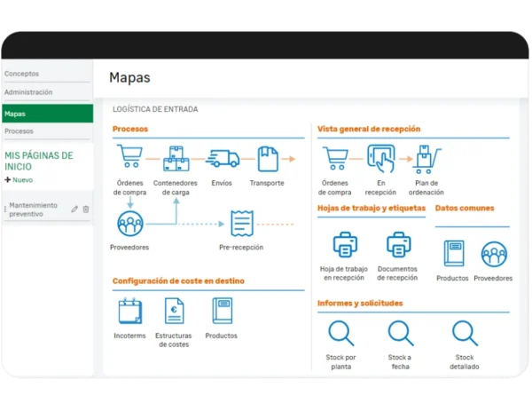Click the Configuración de coste en destino title
532x411 pixels.
click(x=178, y=281)
